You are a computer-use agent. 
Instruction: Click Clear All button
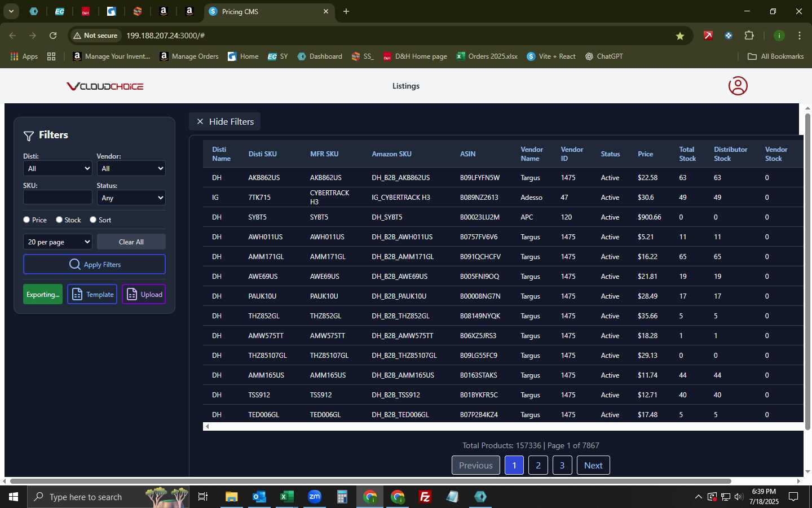click(x=131, y=242)
